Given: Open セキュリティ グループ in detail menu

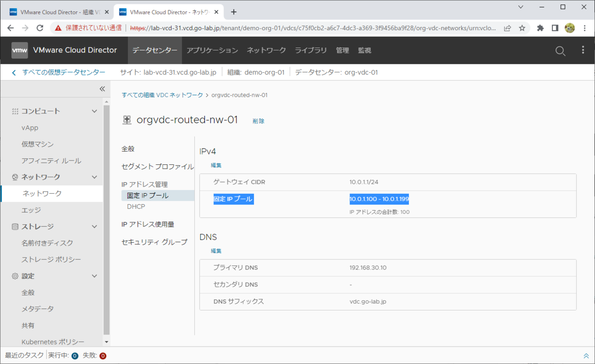Looking at the screenshot, I should pos(155,242).
